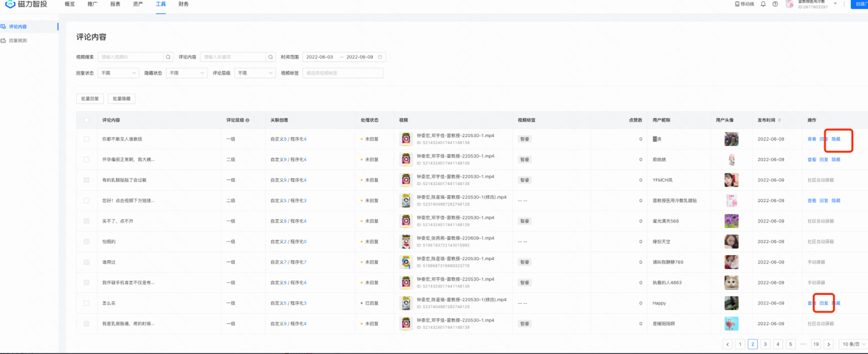Toggle the select-all checkbox in table header
The height and width of the screenshot is (354, 868).
(87, 121)
